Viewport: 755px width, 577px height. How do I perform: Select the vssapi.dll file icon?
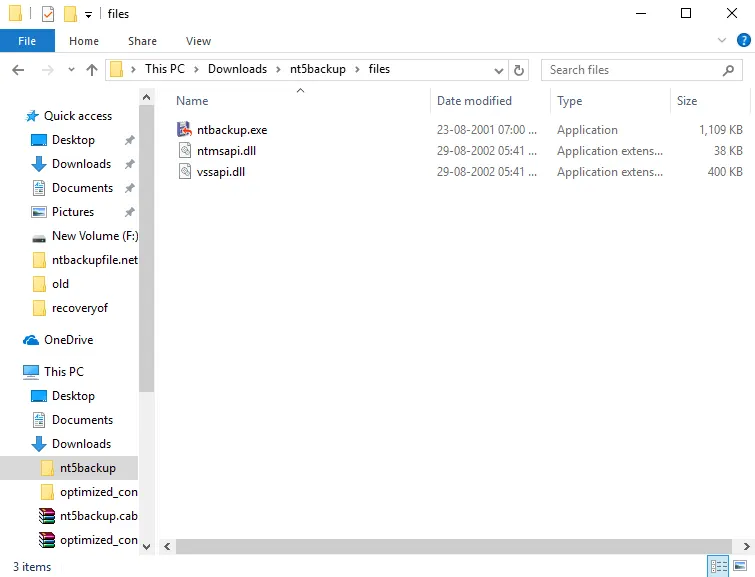pos(185,172)
